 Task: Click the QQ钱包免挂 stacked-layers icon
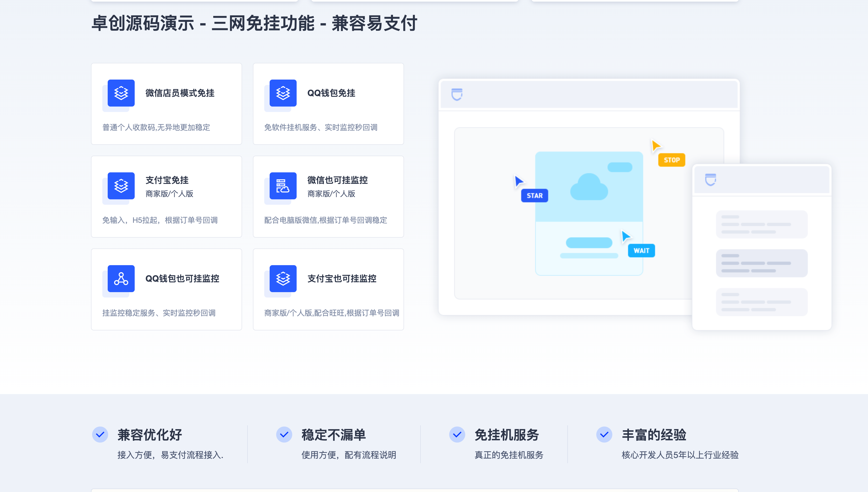click(283, 93)
